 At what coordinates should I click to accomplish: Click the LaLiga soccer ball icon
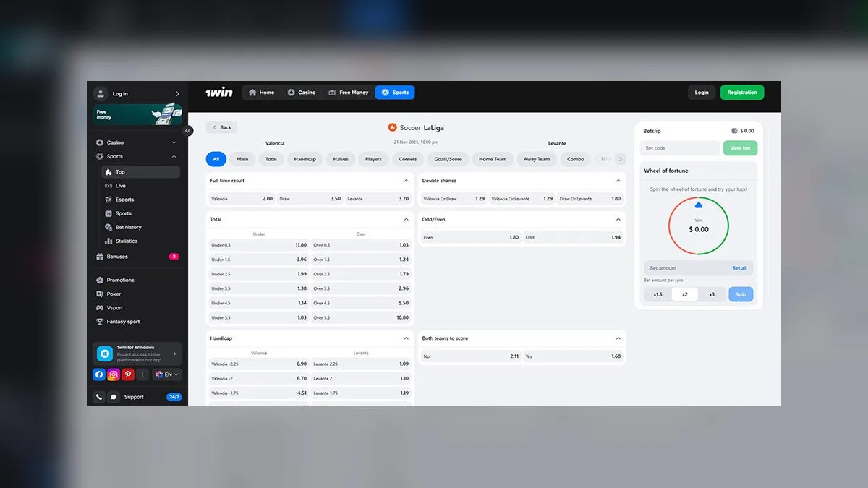click(393, 127)
